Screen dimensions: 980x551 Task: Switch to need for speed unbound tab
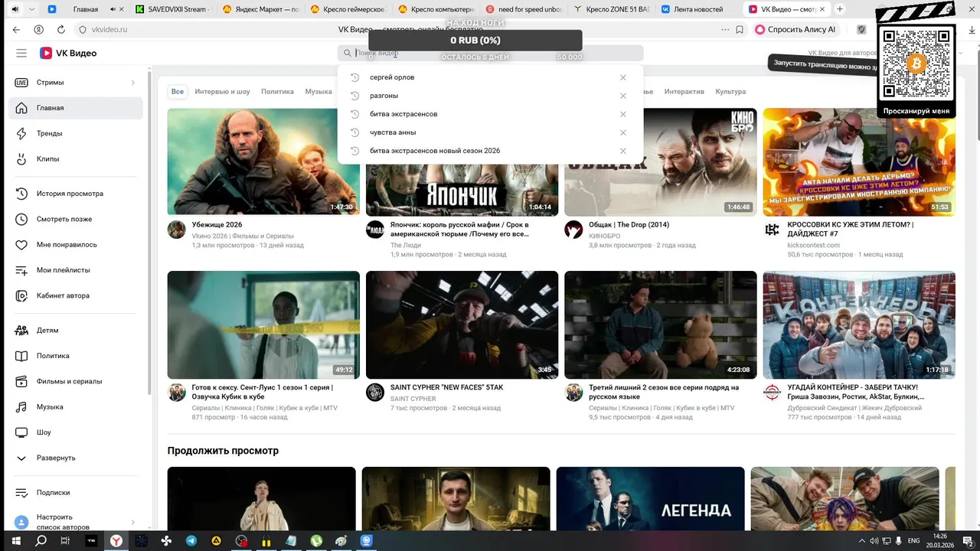[524, 9]
